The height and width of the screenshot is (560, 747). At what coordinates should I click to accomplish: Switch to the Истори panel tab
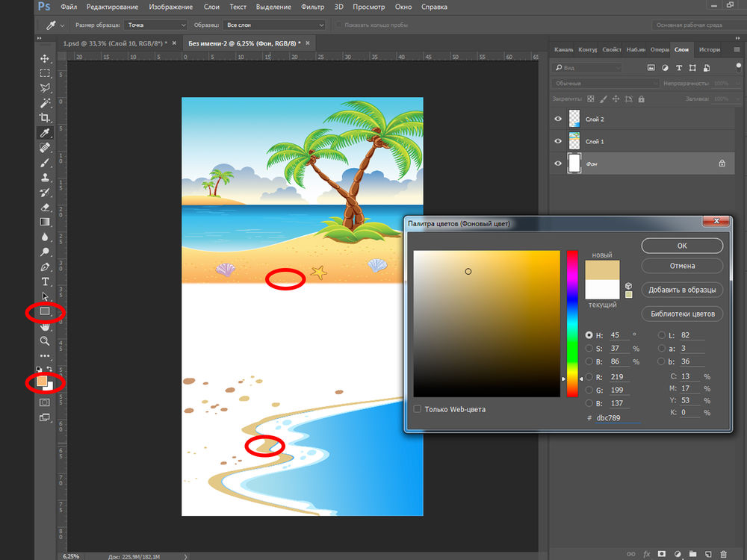pyautogui.click(x=710, y=50)
